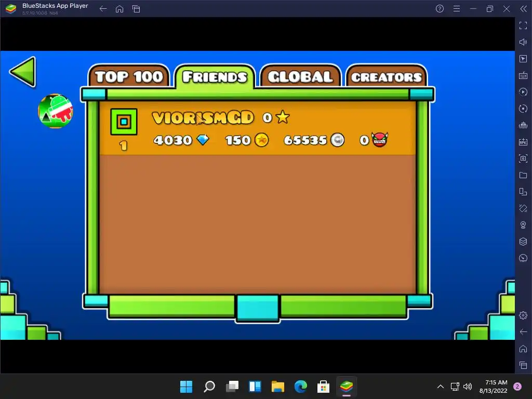Open BlueStacks help question mark
Image resolution: width=532 pixels, height=399 pixels.
440,9
